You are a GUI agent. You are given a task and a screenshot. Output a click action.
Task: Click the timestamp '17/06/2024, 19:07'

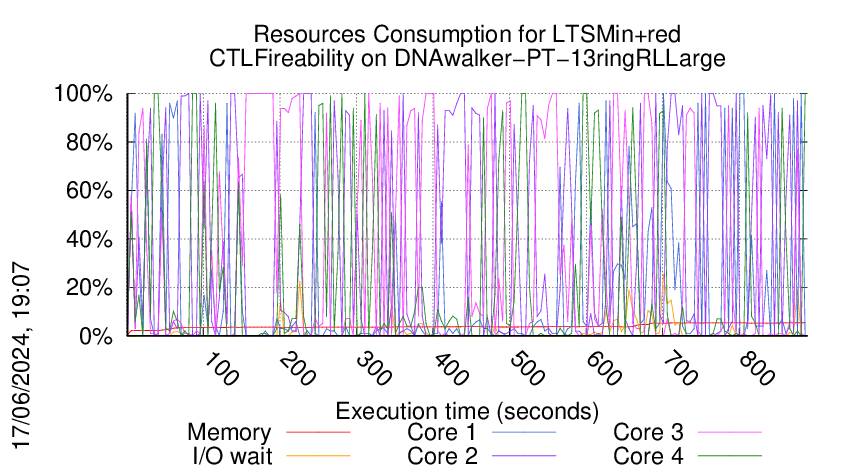[21, 355]
